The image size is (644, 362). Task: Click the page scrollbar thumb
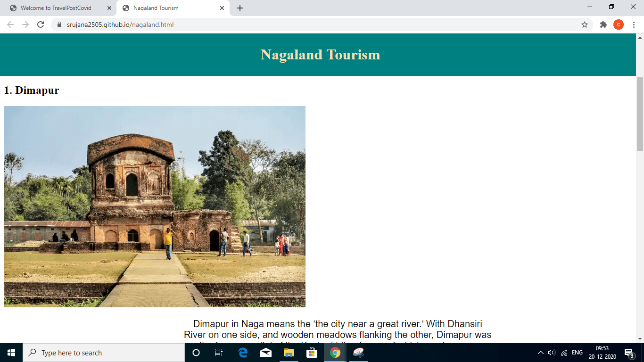click(x=640, y=113)
